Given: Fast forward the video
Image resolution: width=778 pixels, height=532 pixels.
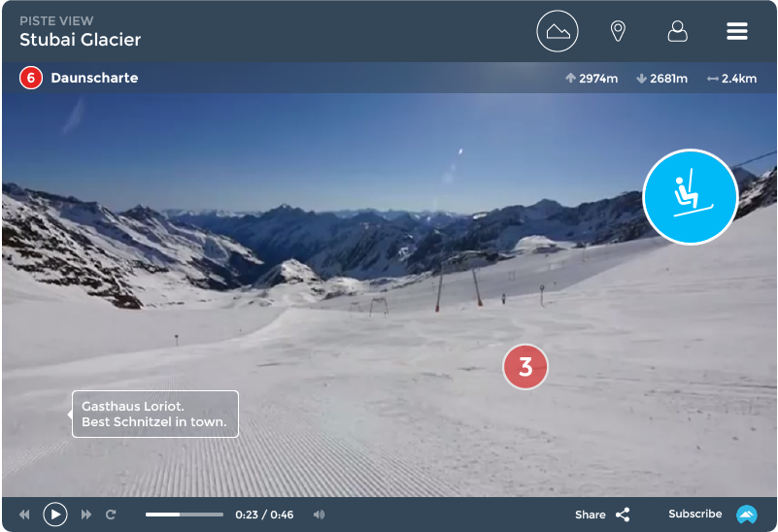Looking at the screenshot, I should pyautogui.click(x=85, y=515).
